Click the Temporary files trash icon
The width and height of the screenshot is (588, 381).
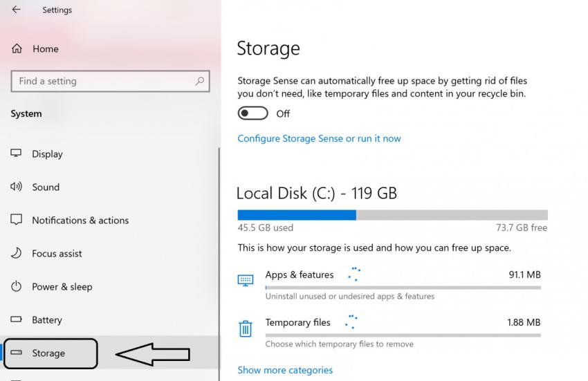coord(246,328)
